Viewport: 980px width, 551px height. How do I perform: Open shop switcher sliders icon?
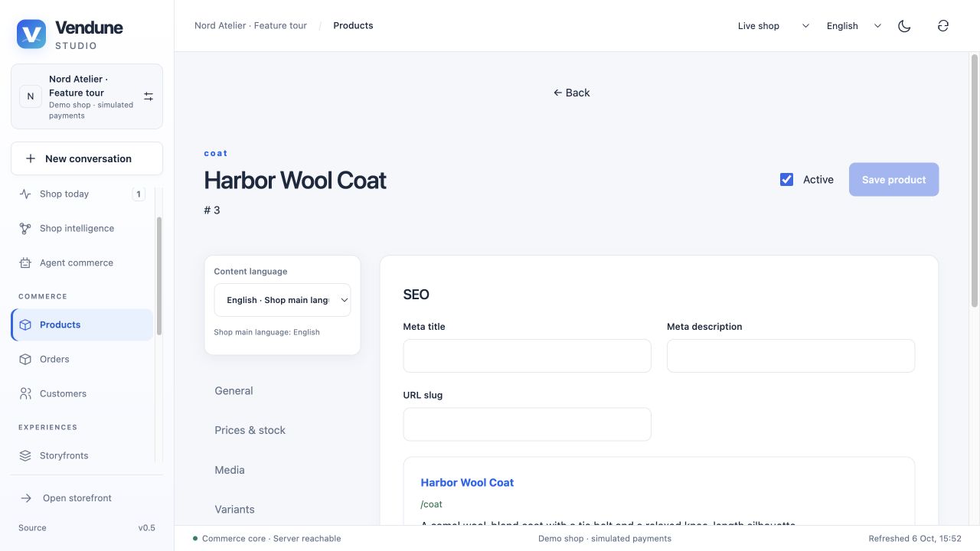click(x=149, y=96)
